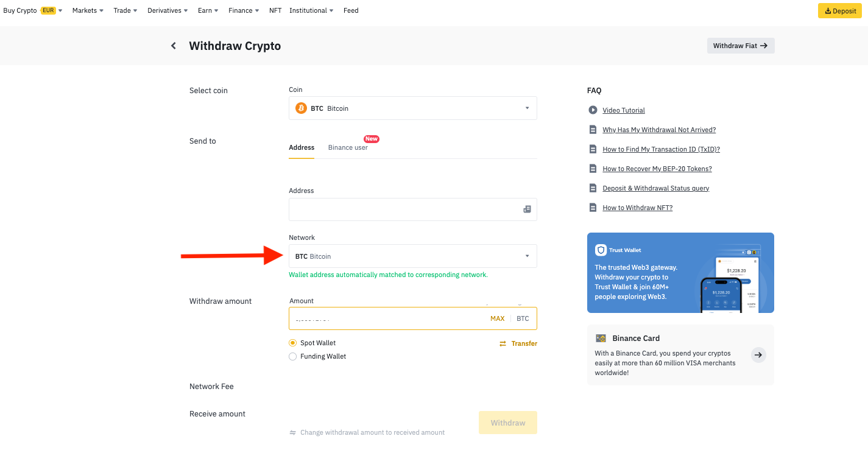Expand the Network dropdown
868x453 pixels.
(412, 256)
